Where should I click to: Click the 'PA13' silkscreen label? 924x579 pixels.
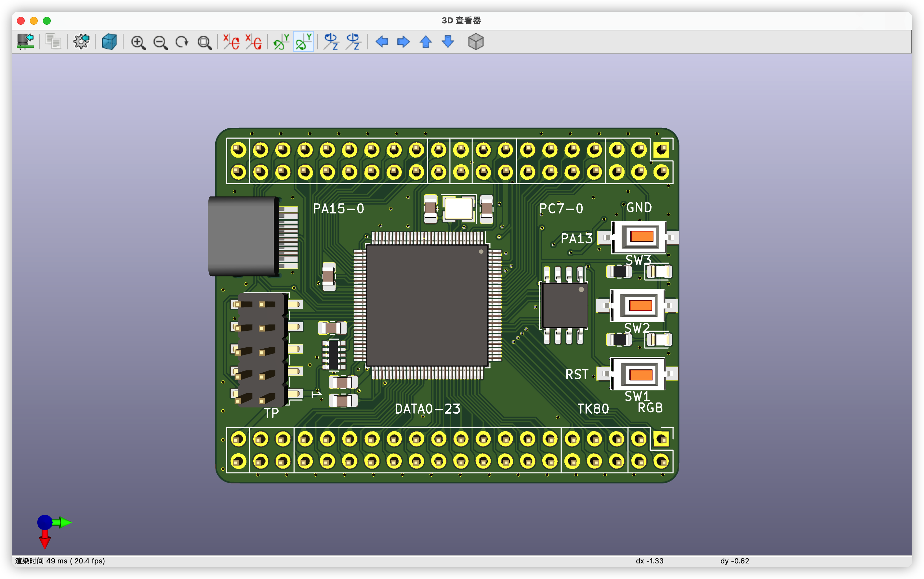pyautogui.click(x=576, y=238)
